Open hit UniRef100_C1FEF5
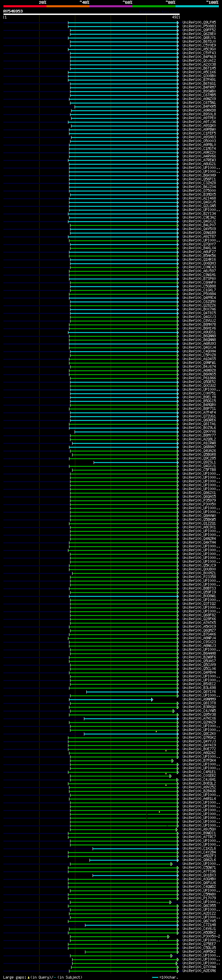This screenshot has width=222, height=980. click(199, 133)
